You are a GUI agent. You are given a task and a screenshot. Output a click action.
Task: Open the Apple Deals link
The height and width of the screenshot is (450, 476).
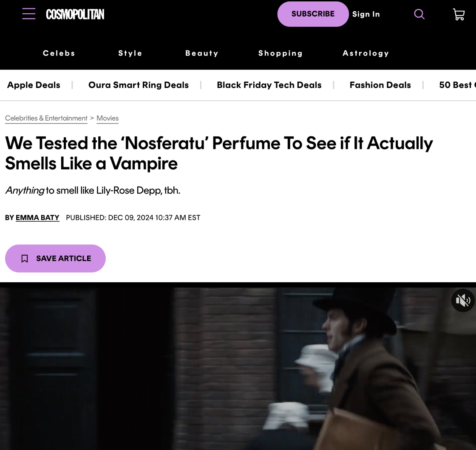34,85
